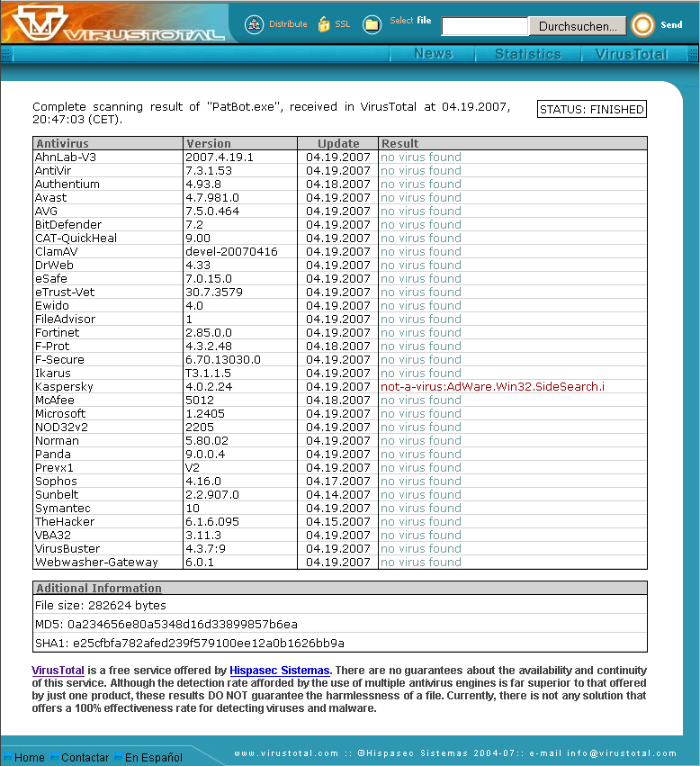Click the CAT-QuickHeal row name
Viewport: 700px width, 766px height.
tap(76, 238)
